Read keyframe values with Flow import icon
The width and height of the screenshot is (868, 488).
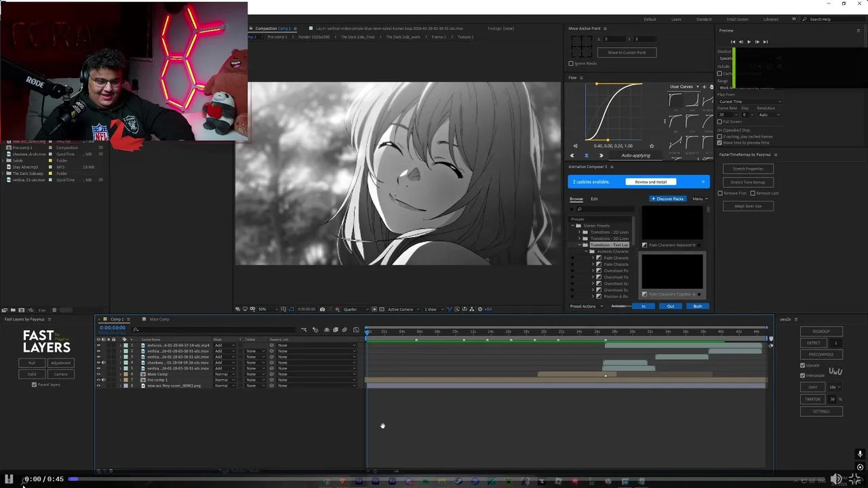click(575, 146)
